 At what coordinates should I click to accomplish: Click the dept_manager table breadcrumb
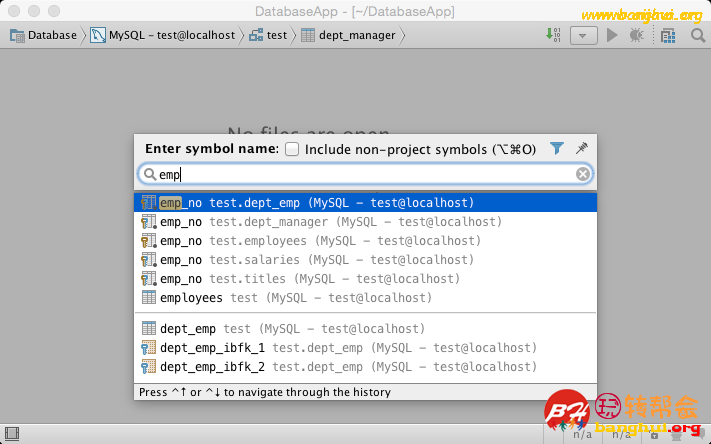point(348,35)
